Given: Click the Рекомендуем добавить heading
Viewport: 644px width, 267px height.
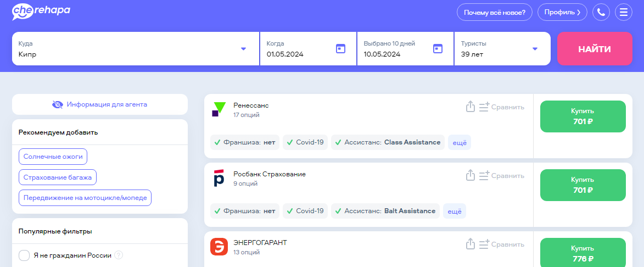Looking at the screenshot, I should click(x=58, y=132).
